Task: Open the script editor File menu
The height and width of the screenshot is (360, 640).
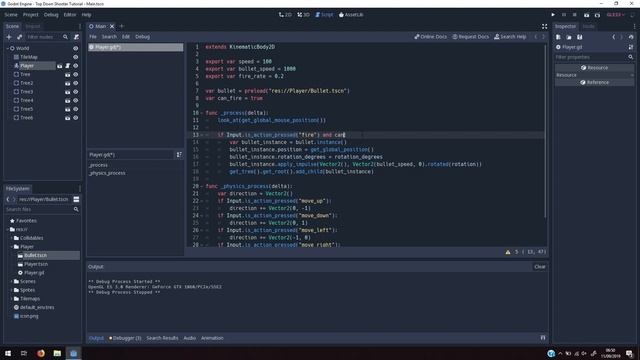Action: point(93,37)
